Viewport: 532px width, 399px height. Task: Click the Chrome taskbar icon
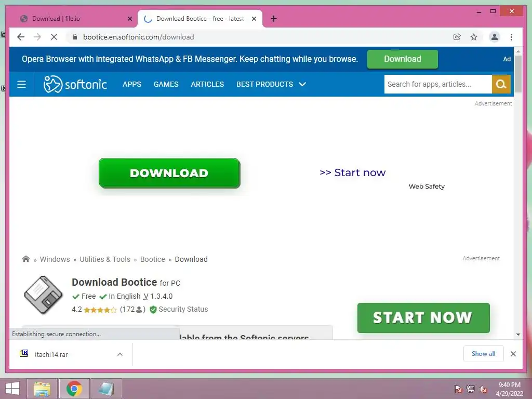coord(74,389)
